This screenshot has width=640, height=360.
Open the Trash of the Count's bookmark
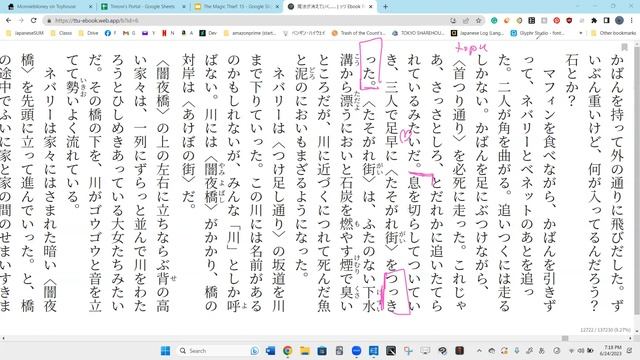pos(358,33)
